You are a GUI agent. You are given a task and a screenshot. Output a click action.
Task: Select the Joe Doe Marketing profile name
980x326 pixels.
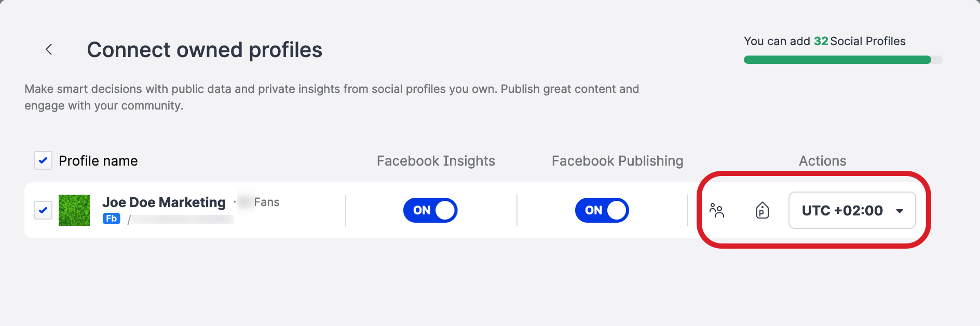point(165,202)
